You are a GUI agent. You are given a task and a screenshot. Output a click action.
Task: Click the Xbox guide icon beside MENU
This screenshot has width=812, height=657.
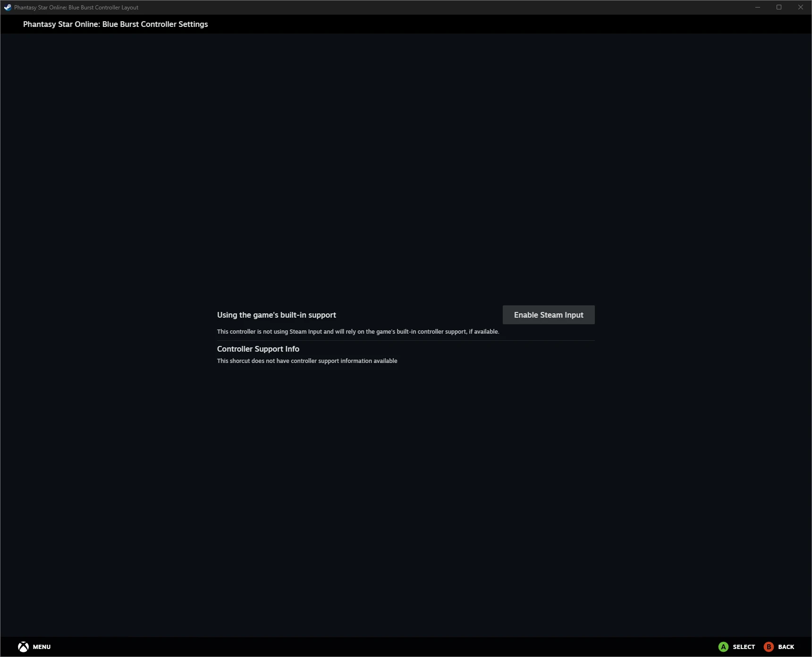[23, 647]
